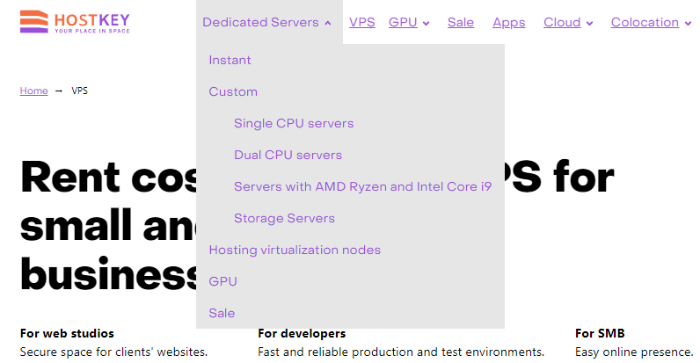Viewport: 700px width, 363px height.
Task: Select Custom in the dropdown menu
Action: point(233,92)
